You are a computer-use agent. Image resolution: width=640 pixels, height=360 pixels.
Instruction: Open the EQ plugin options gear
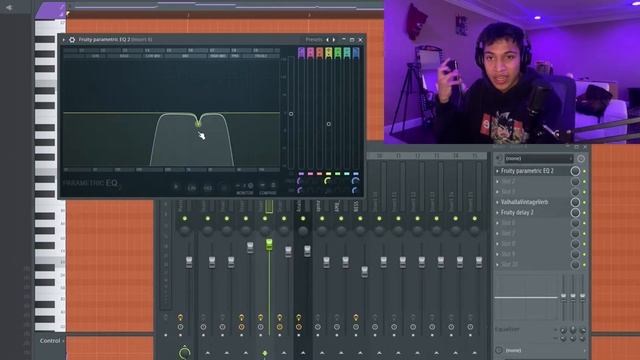pyautogui.click(x=72, y=40)
